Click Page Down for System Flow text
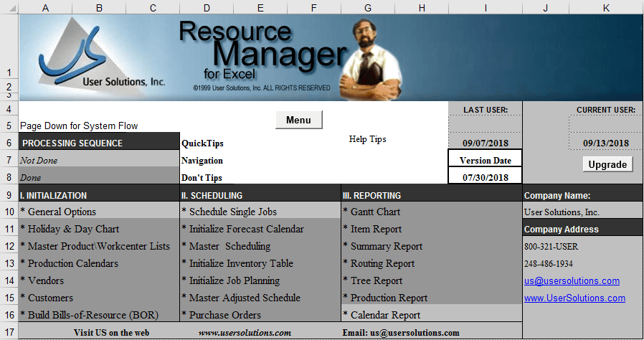Screen dimensions: 644x340 (79, 126)
